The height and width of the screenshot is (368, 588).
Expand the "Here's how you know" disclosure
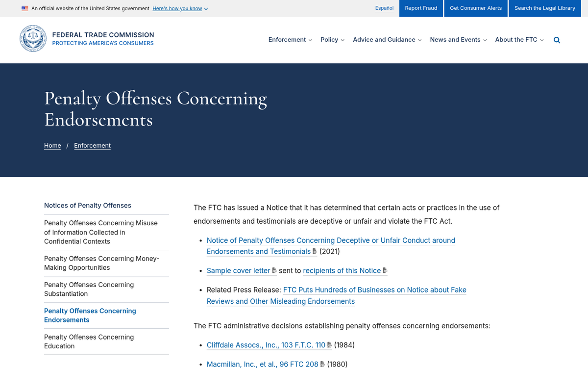(180, 8)
